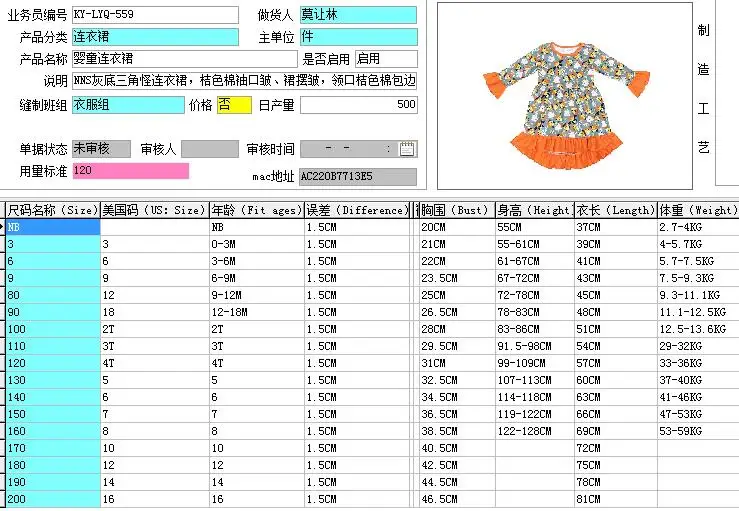Click the 单据状态 field 未审核
This screenshot has height=511, width=739.
[x=101, y=149]
